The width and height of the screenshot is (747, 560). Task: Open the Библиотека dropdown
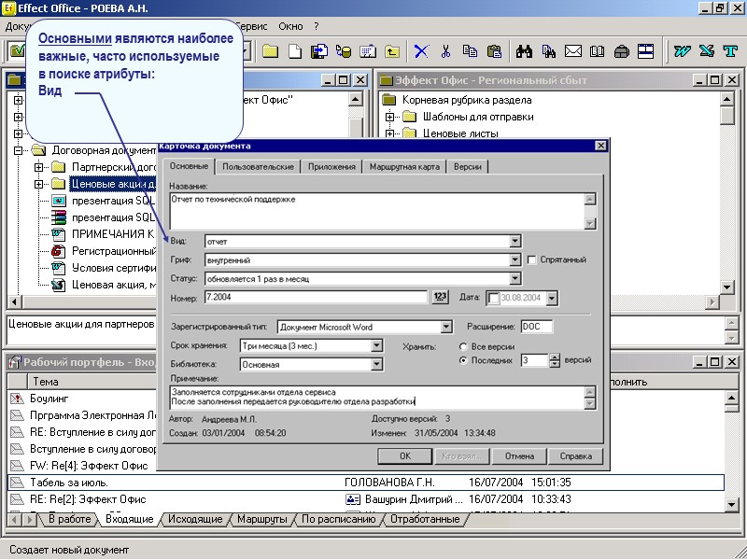(376, 364)
